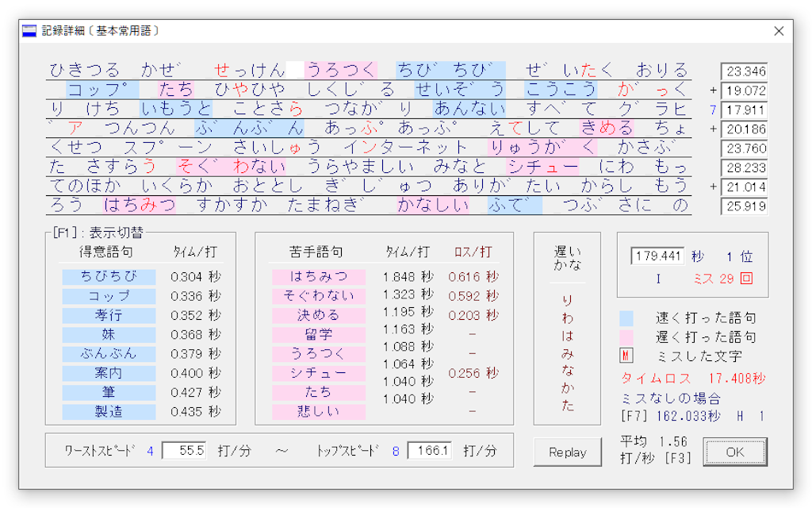Click the Replay button

point(568,452)
